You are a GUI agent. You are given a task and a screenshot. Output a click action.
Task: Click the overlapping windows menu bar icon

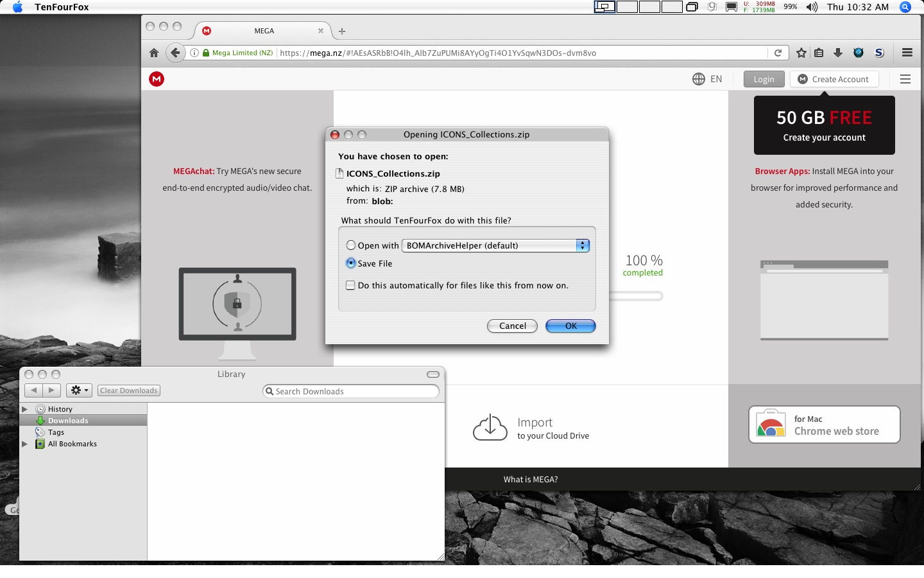tap(692, 7)
